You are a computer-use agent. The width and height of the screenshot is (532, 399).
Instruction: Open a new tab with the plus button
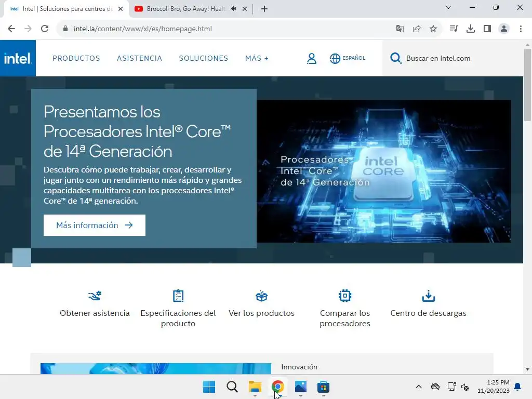point(264,9)
